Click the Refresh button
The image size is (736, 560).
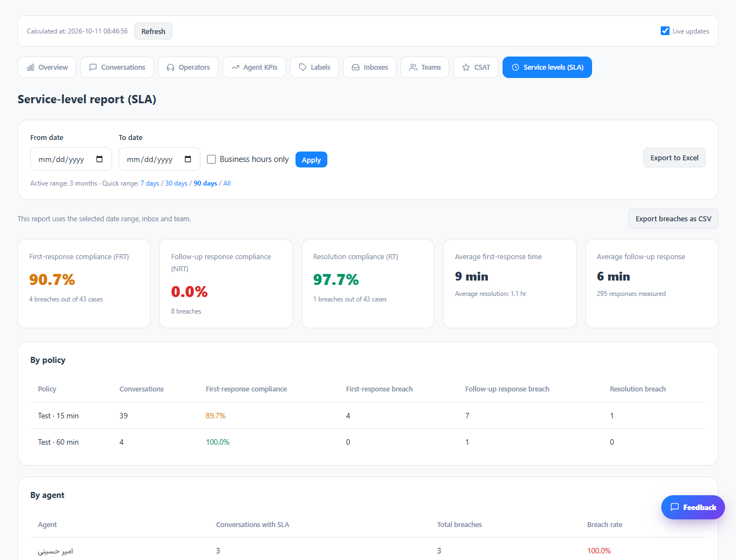click(153, 31)
